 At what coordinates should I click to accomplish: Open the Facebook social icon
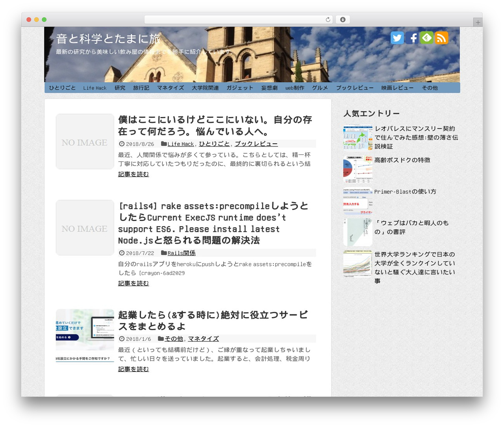[x=412, y=38]
